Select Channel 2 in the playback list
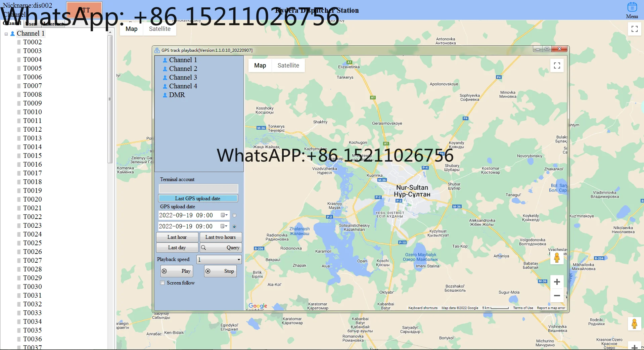This screenshot has height=350, width=644. (183, 69)
